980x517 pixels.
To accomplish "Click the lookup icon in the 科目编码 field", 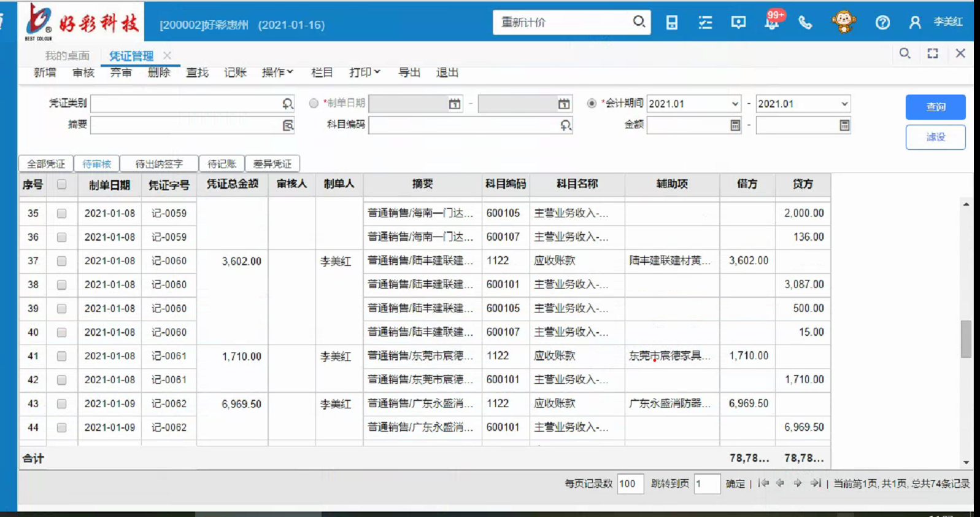I will [x=565, y=125].
